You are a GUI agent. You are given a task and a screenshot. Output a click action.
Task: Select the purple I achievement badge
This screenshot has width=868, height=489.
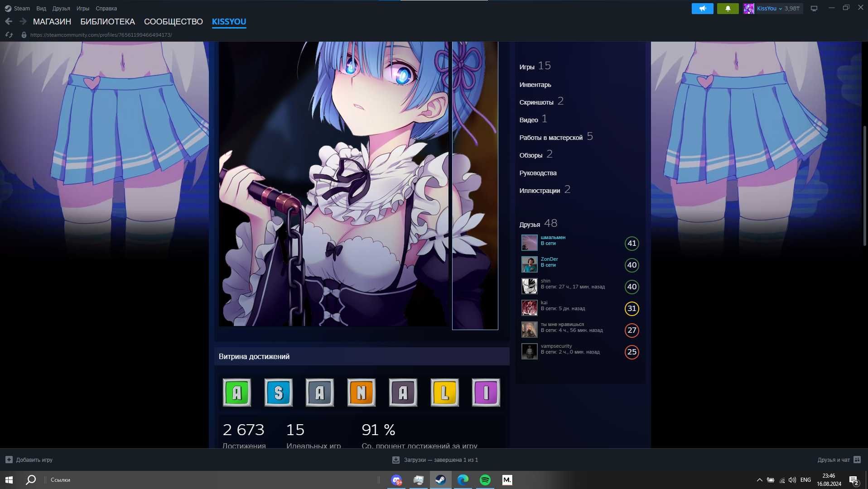coord(486,393)
